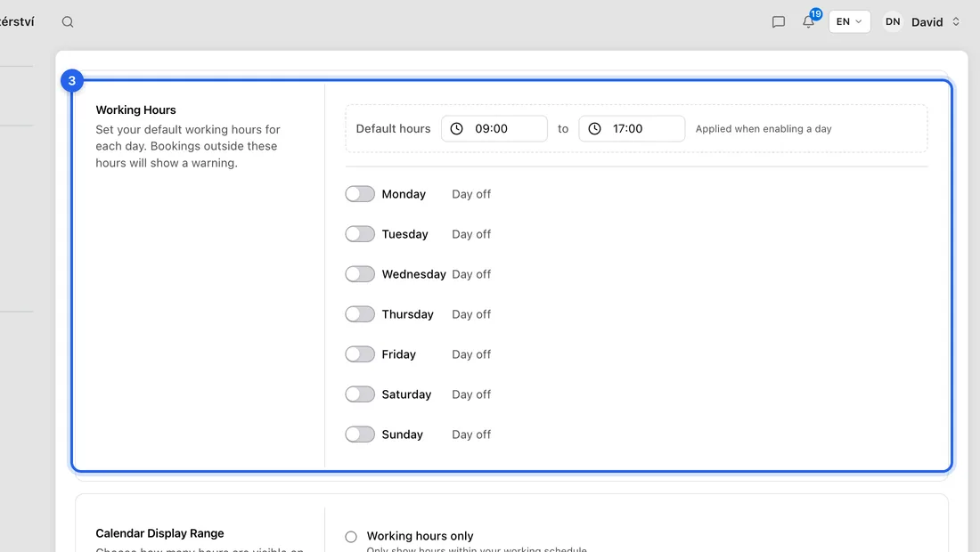
Task: Click the Wednesday day label
Action: 413,274
